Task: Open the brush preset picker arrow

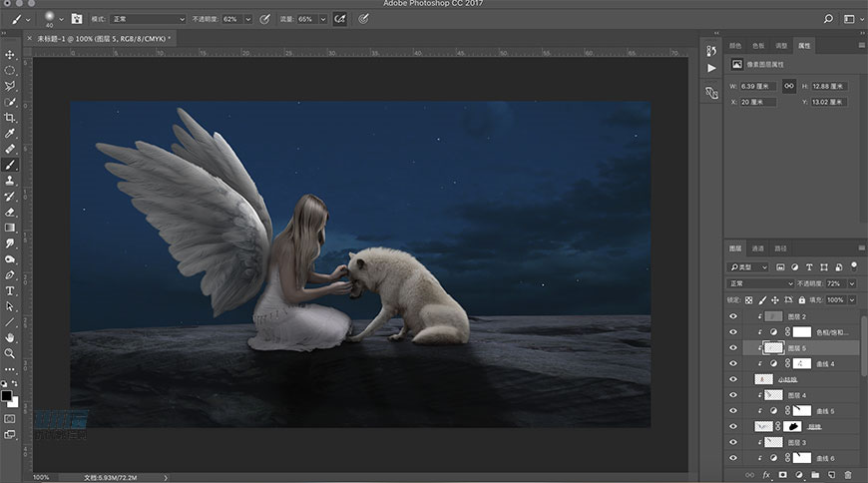Action: [61, 19]
